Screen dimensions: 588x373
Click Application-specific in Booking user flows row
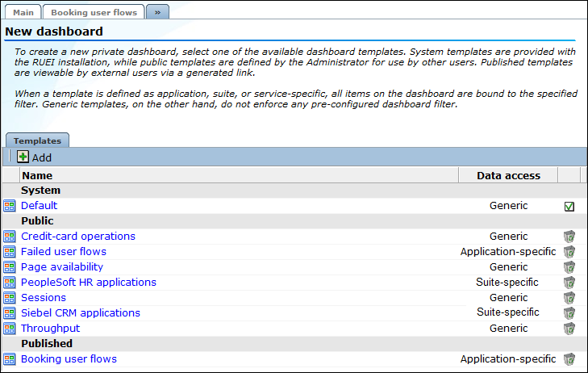(508, 359)
